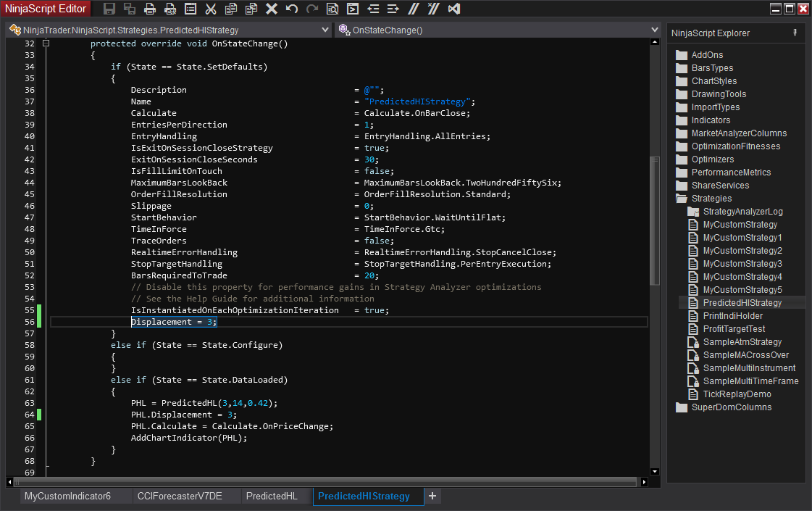Collapse the OnStateChange code fold marker
812x511 pixels.
[x=46, y=43]
